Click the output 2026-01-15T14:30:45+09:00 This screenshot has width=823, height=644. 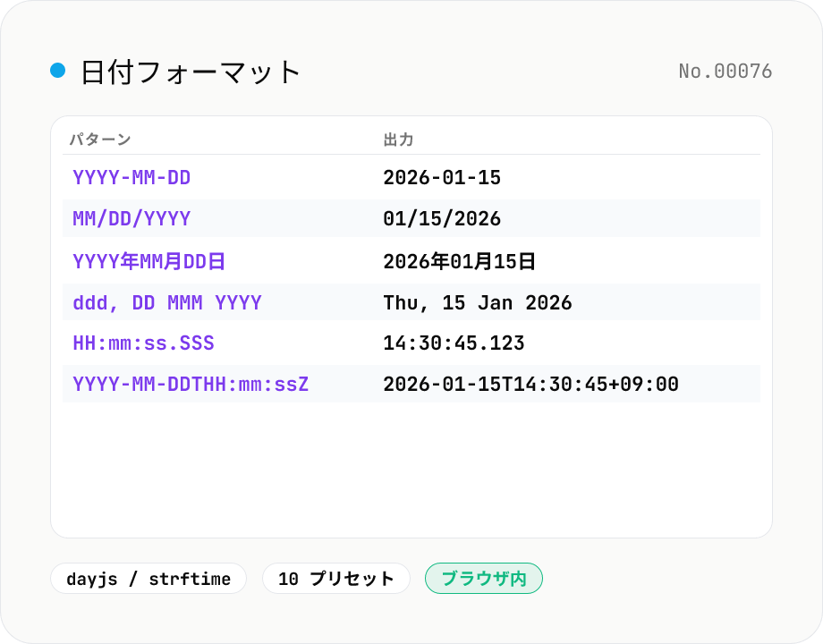(530, 384)
